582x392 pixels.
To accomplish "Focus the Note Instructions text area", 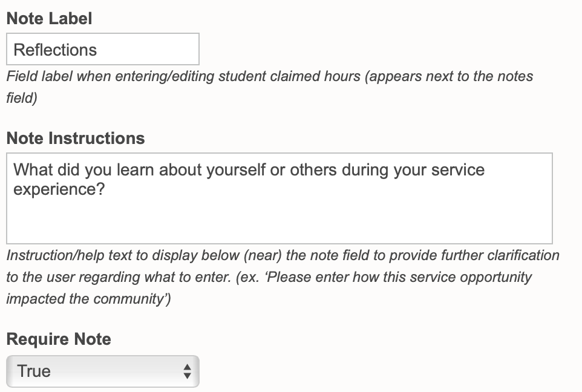I will click(x=278, y=198).
